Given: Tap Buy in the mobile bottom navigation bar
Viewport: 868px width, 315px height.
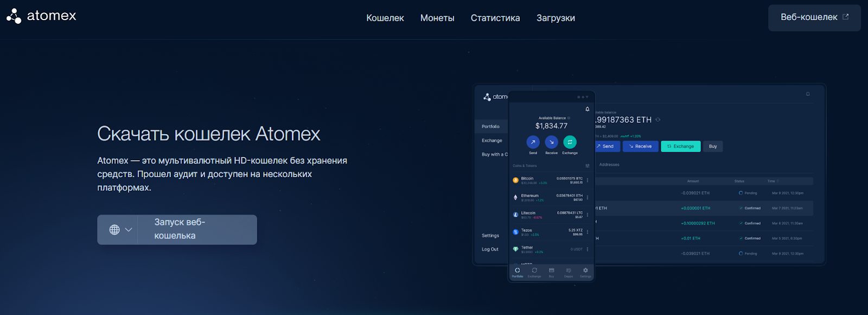Looking at the screenshot, I should (551, 273).
